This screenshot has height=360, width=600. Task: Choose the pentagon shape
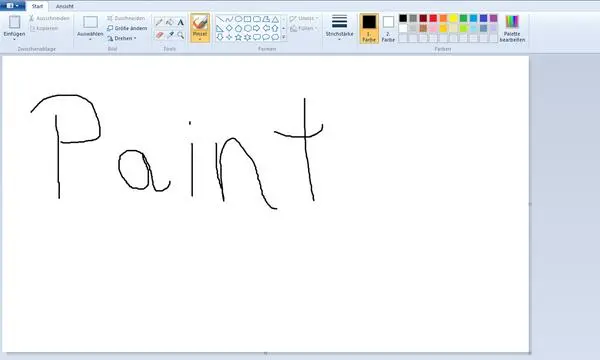(x=238, y=28)
